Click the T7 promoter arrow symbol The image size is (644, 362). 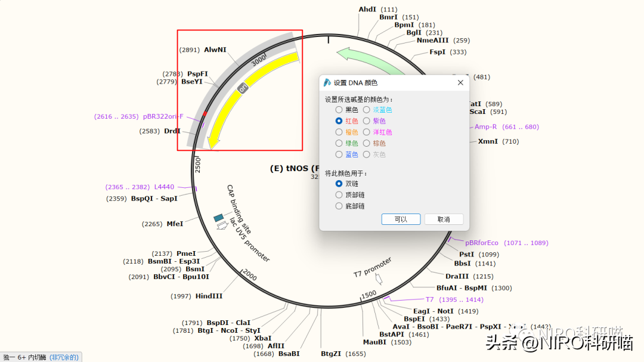tap(377, 278)
